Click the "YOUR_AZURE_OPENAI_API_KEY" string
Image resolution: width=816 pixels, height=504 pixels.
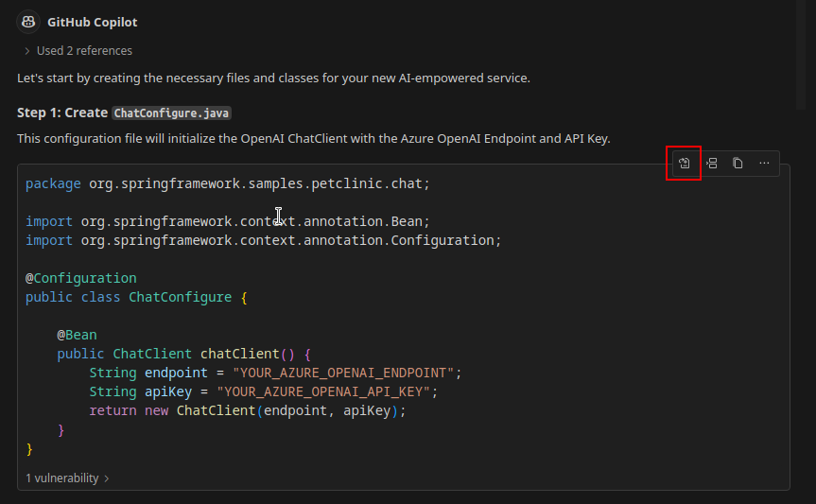(323, 391)
